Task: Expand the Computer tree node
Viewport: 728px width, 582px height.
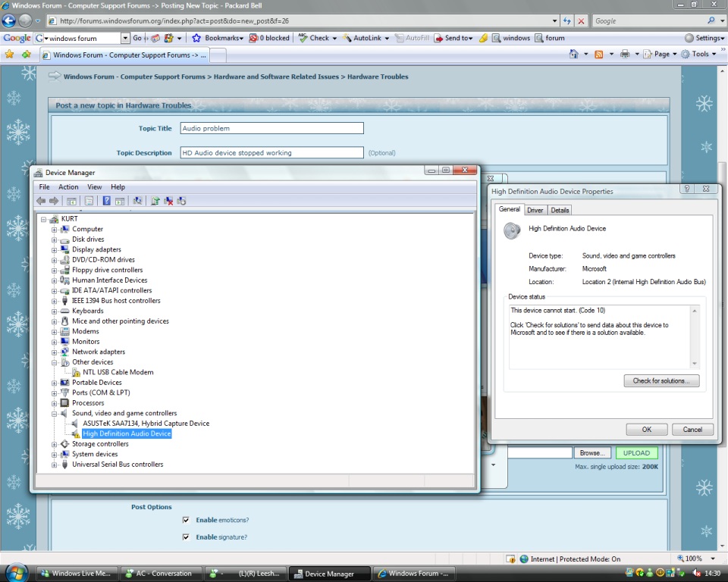Action: 55,230
